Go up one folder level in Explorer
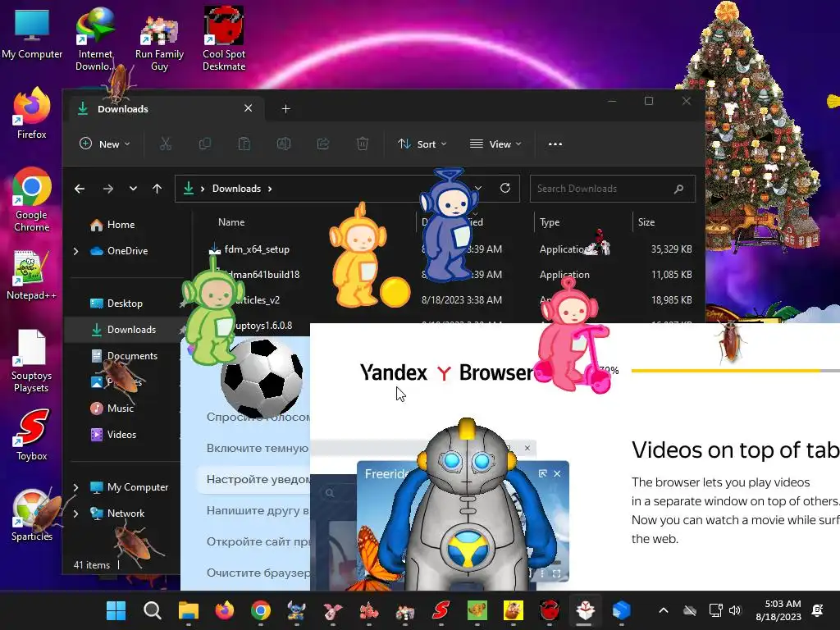The width and height of the screenshot is (840, 630). coord(157,189)
